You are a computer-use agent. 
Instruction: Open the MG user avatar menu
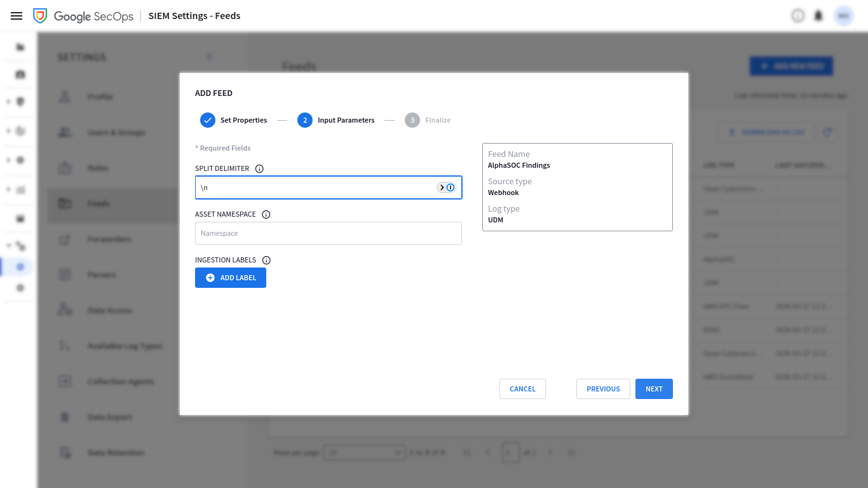click(843, 15)
